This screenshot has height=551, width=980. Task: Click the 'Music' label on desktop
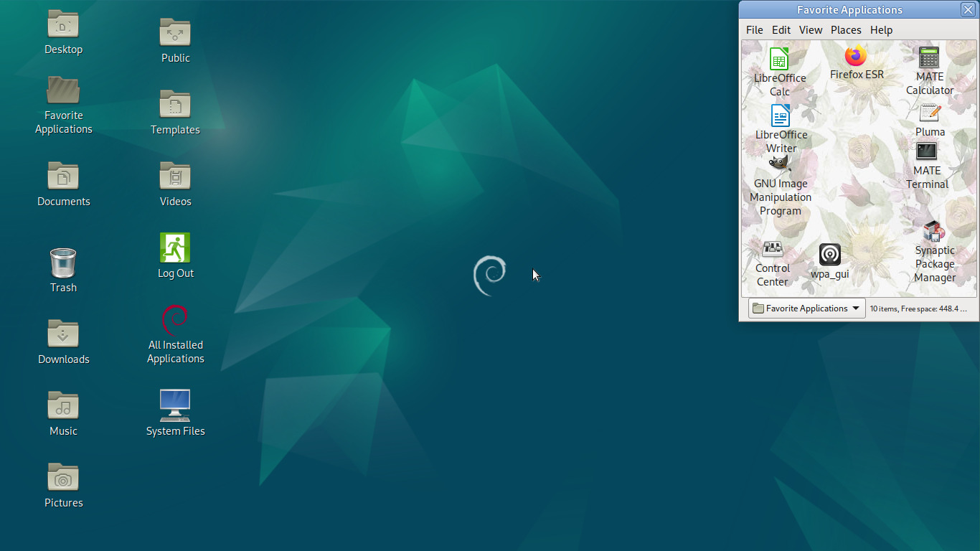point(63,431)
